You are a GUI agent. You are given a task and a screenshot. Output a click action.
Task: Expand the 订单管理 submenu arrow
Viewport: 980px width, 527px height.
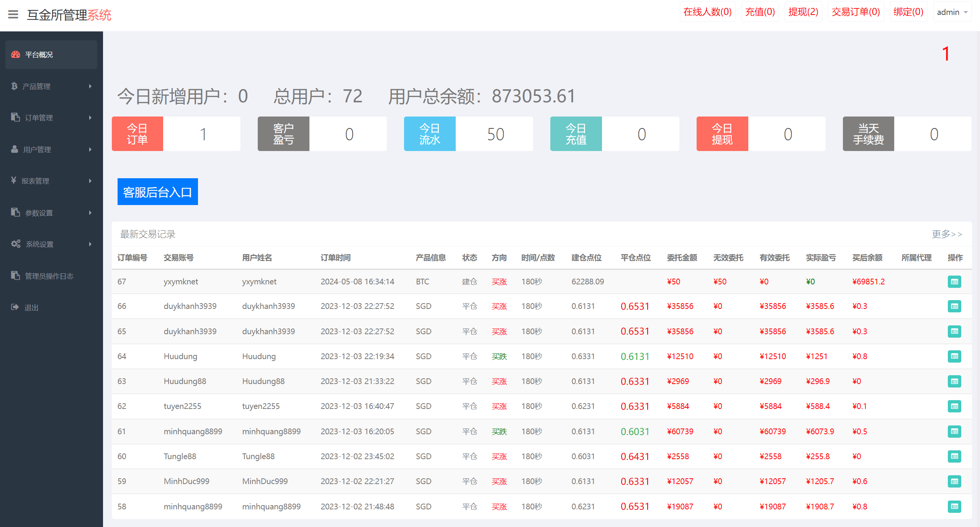coord(90,118)
